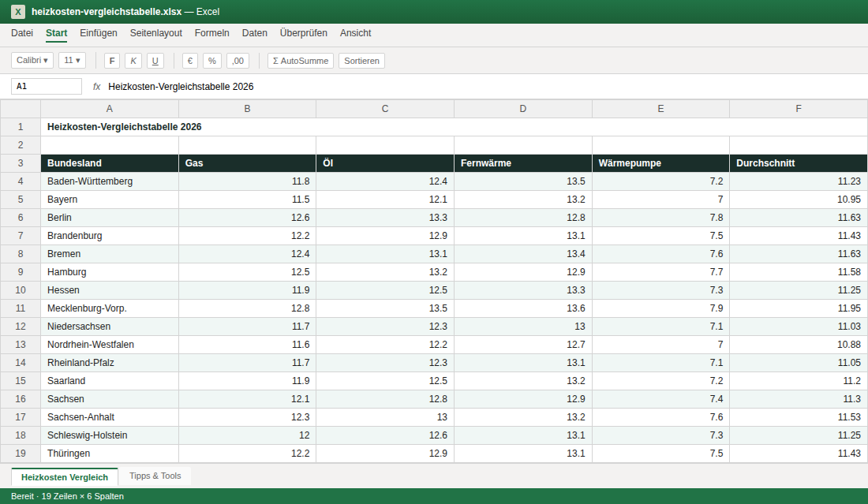Open the font size 11 dropdown
868x504 pixels.
coord(72,60)
